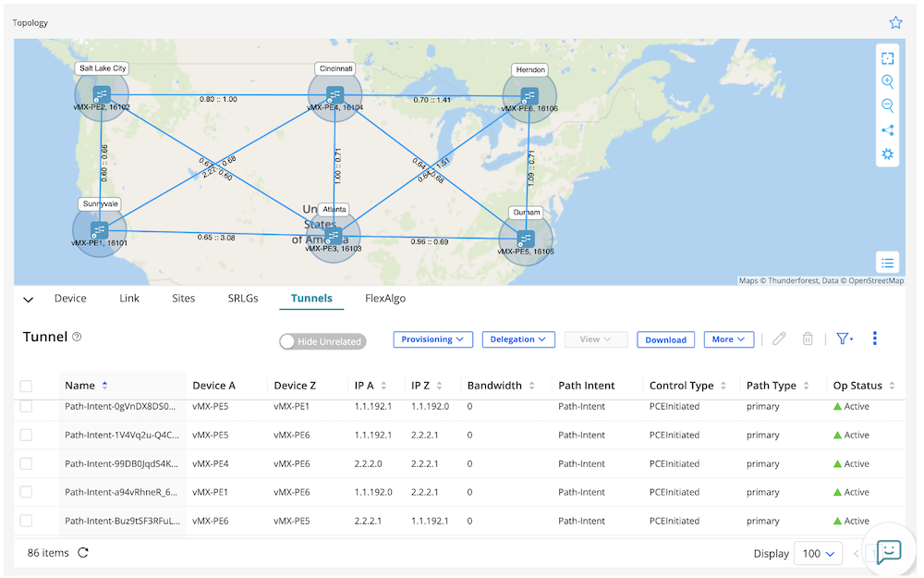
Task: Go to the previous page arrow
Action: pos(857,553)
